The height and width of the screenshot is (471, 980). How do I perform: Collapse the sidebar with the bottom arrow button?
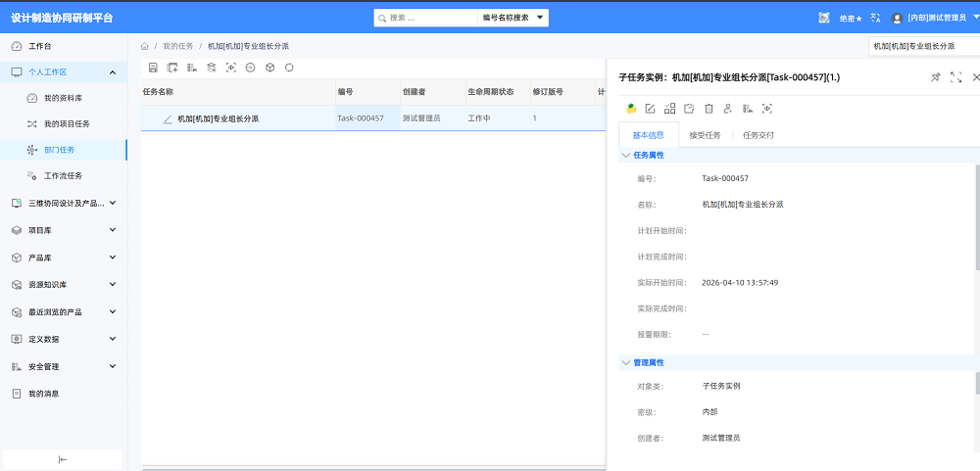click(x=63, y=459)
